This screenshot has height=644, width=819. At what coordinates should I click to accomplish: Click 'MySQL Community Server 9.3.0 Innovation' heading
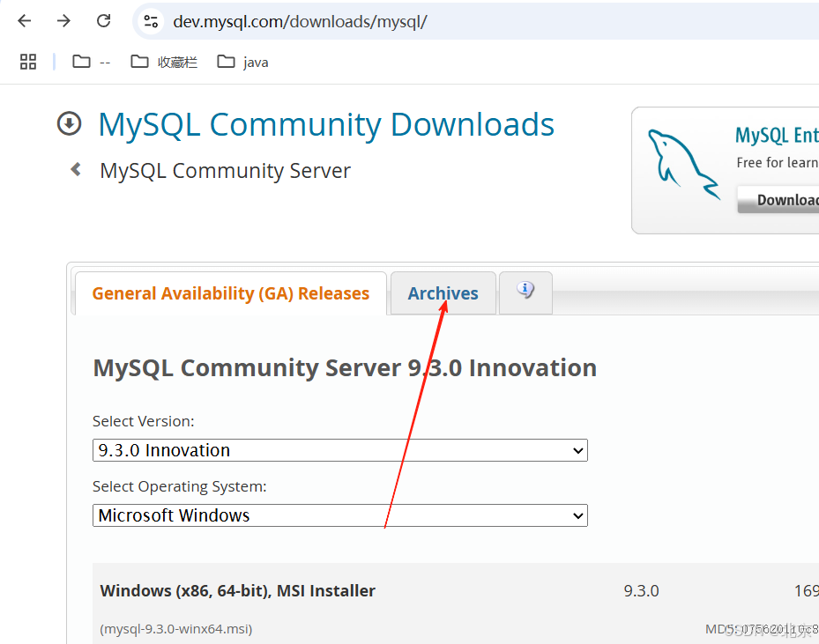[345, 368]
